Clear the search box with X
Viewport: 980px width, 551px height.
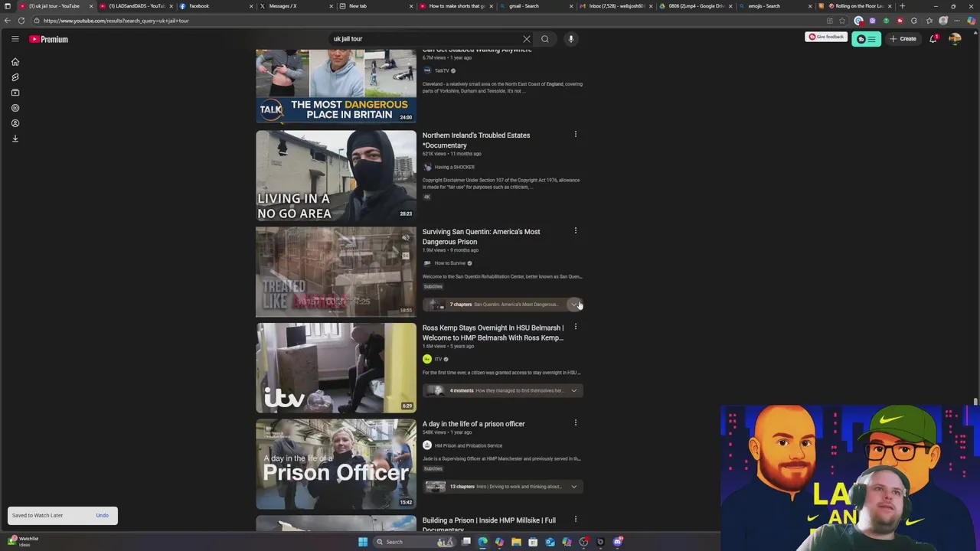(527, 39)
